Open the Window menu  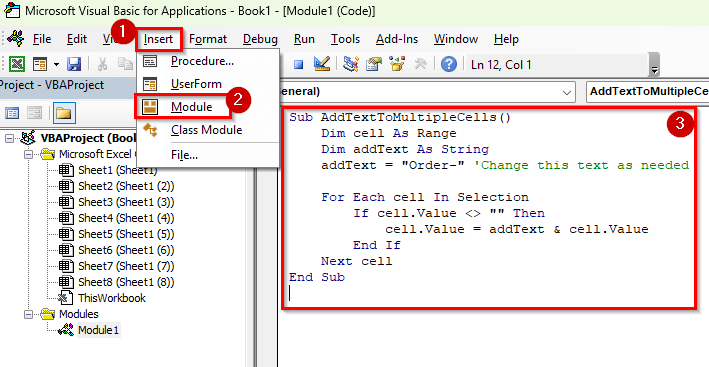pyautogui.click(x=456, y=39)
